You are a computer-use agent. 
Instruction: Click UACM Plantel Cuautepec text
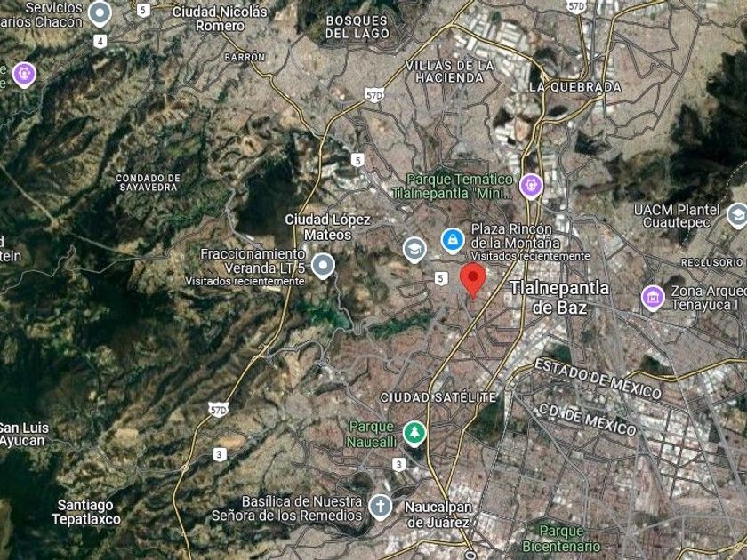677,216
